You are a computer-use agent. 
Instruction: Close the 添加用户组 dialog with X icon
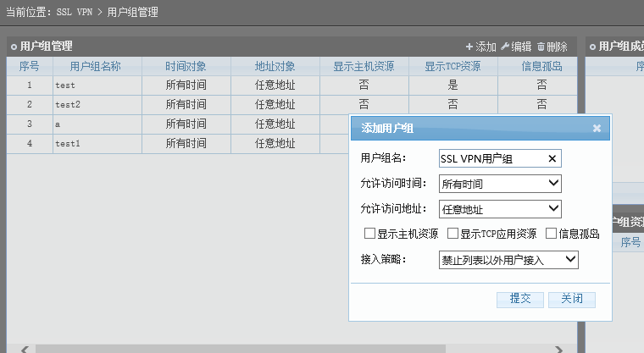pos(597,129)
